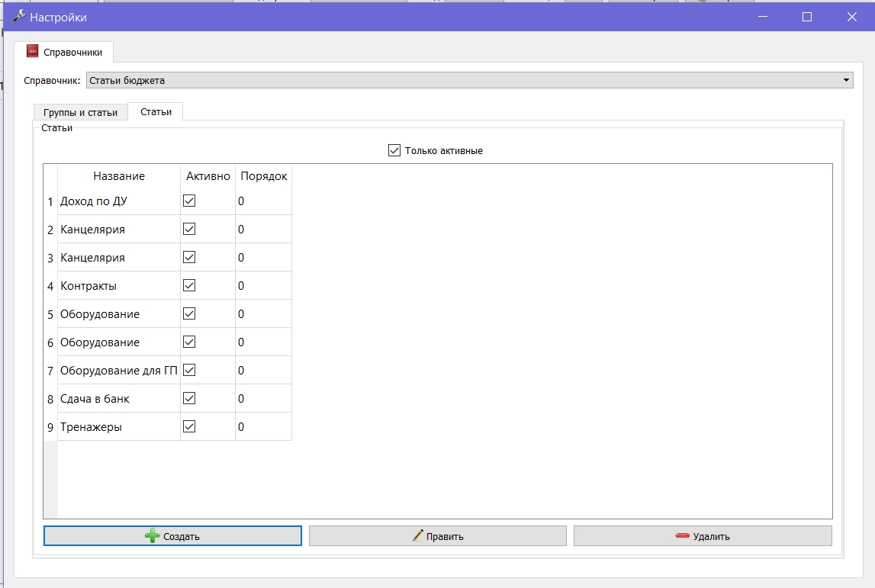Click the Название column header

point(119,175)
